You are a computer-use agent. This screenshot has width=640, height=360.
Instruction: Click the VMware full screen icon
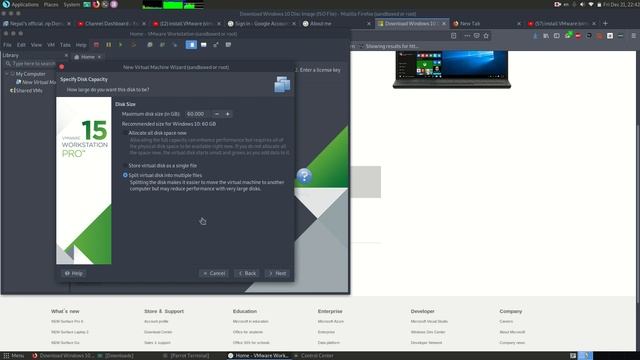click(216, 45)
